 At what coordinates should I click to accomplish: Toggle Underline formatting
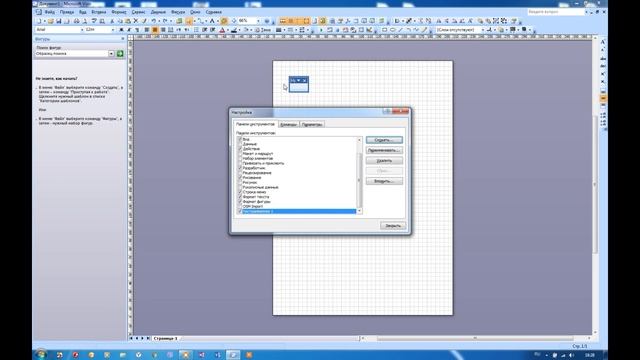[137, 30]
